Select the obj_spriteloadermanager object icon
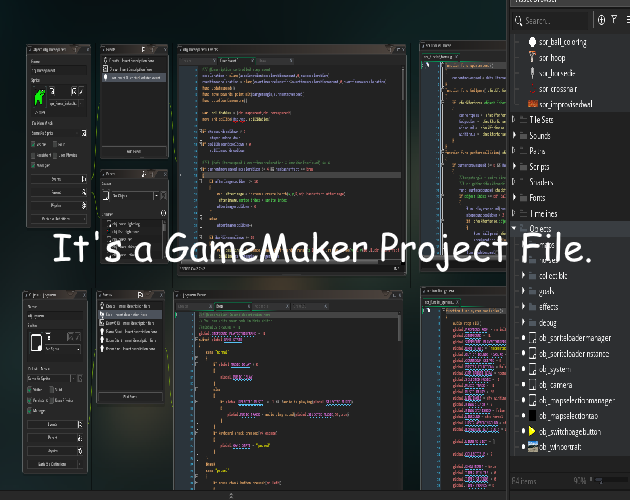This screenshot has width=630, height=500. click(x=532, y=338)
